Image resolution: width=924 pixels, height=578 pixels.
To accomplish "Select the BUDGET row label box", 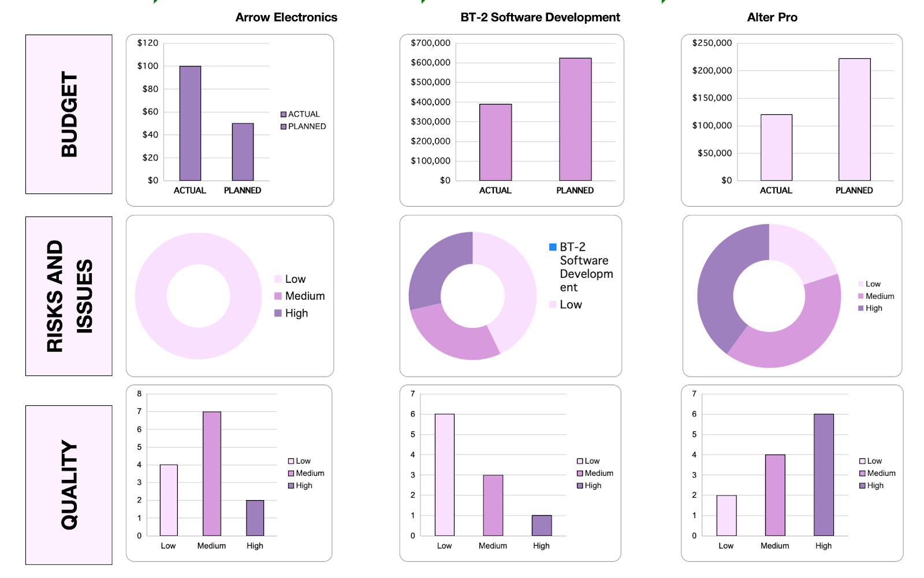I will (69, 114).
